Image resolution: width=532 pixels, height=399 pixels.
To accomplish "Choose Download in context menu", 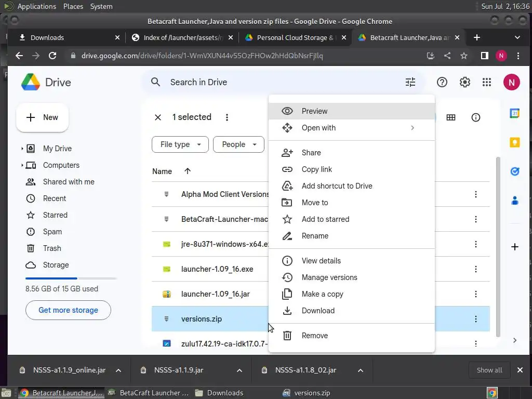I will pos(352,311).
